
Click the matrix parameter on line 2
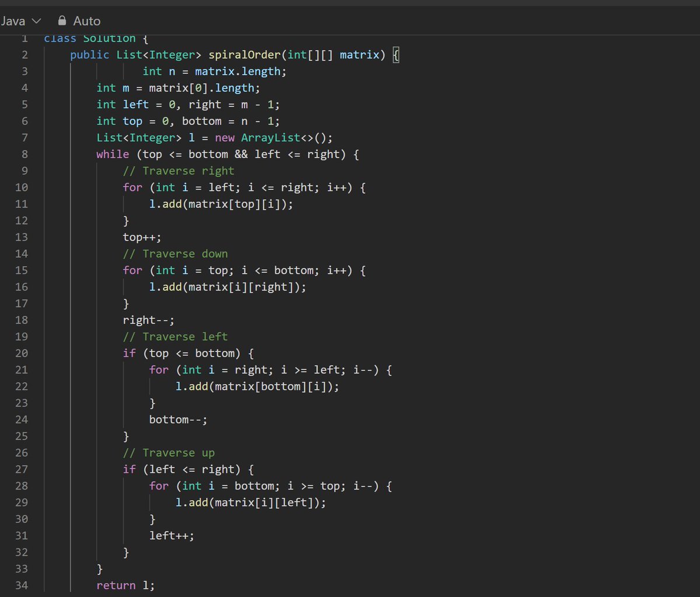(x=360, y=54)
